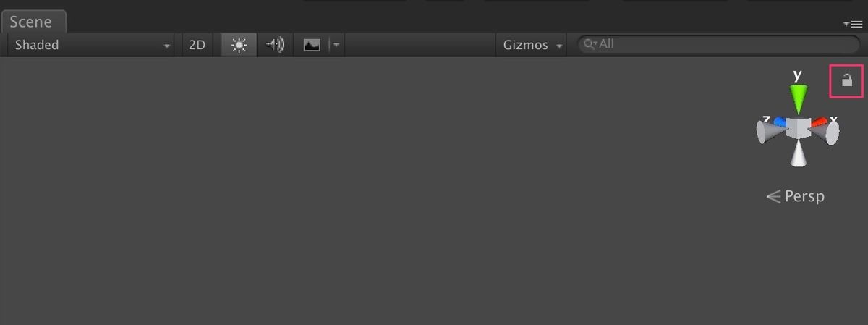Open the Gizmos dropdown menu
The width and height of the screenshot is (868, 325).
pos(532,45)
